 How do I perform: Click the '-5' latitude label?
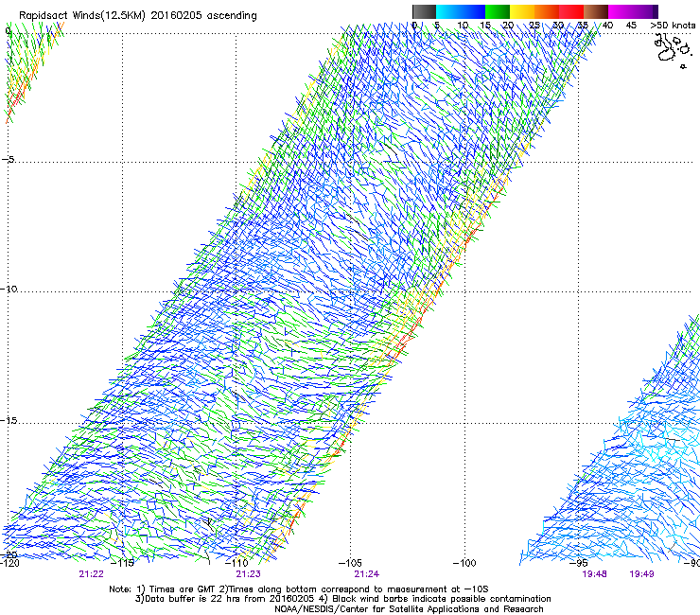(9, 159)
